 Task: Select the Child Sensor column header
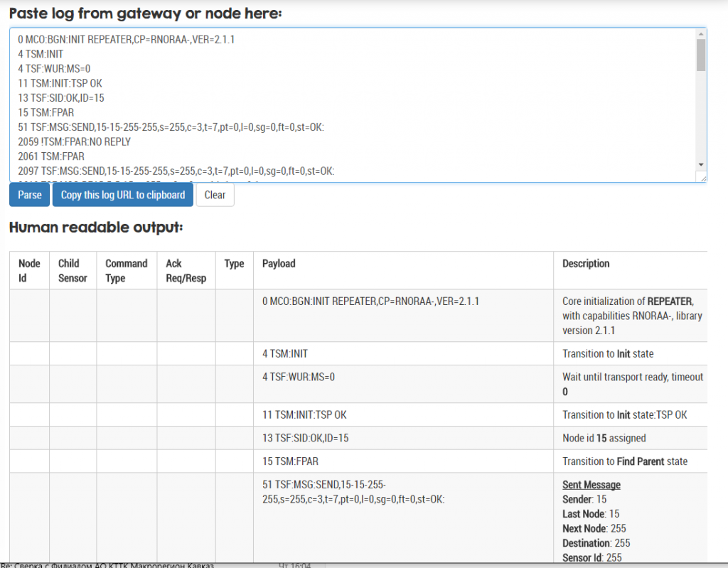click(x=73, y=271)
